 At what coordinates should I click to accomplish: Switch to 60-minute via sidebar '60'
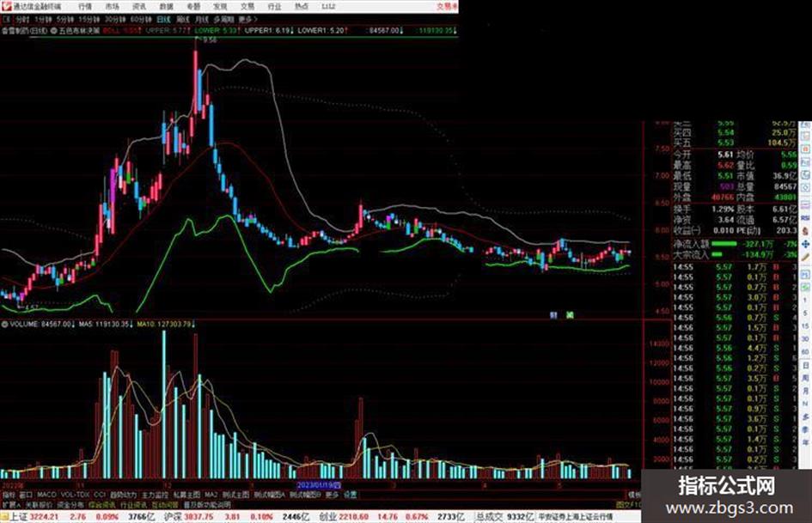click(805, 352)
